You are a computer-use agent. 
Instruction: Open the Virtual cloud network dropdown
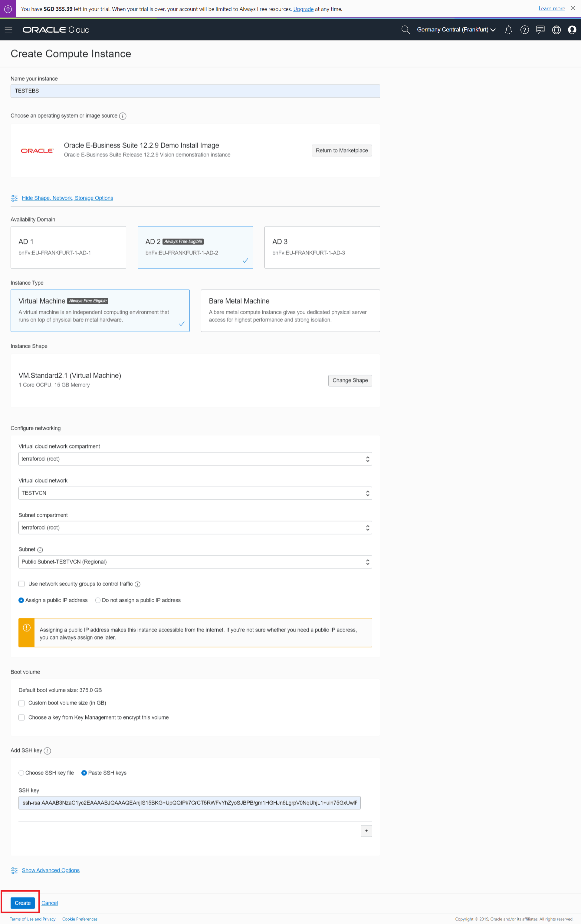tap(195, 493)
